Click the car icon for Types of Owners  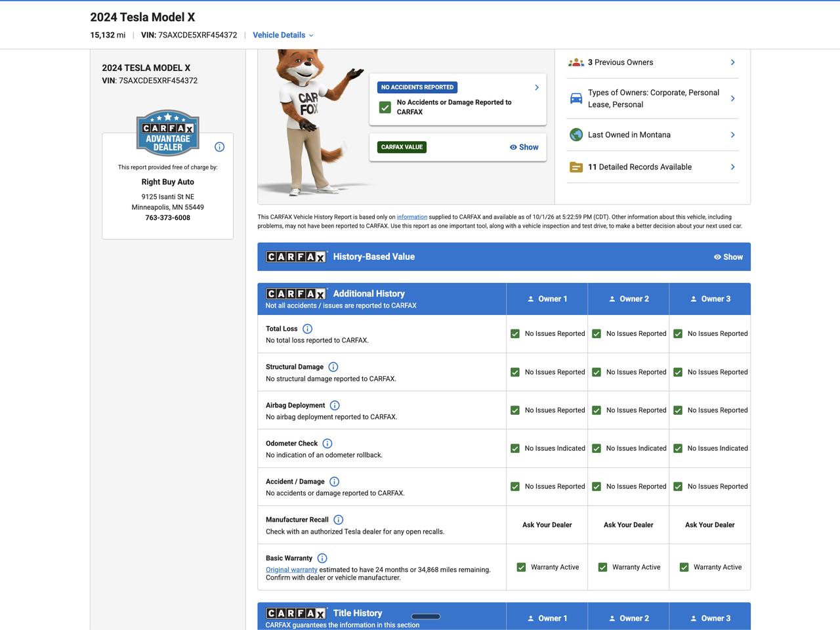576,98
